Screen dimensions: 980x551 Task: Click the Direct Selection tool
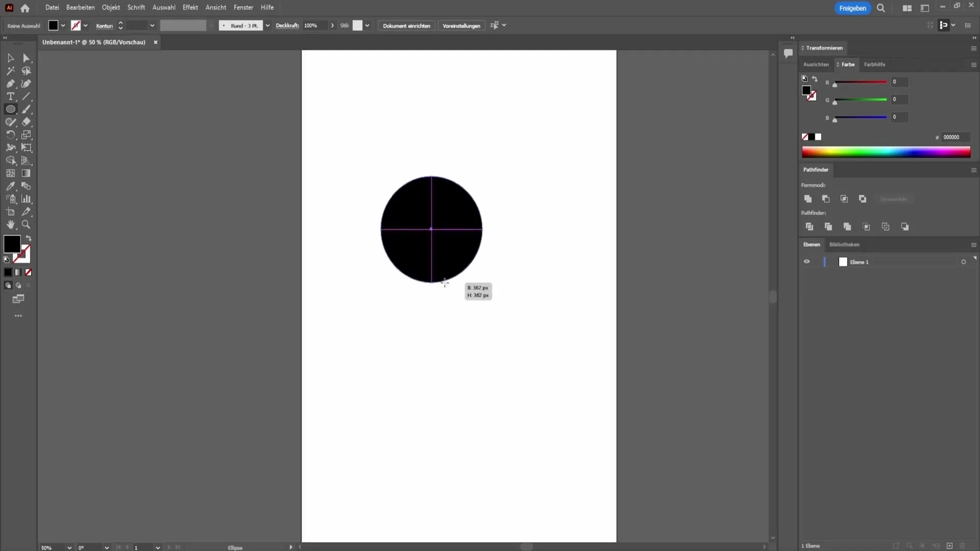[27, 58]
